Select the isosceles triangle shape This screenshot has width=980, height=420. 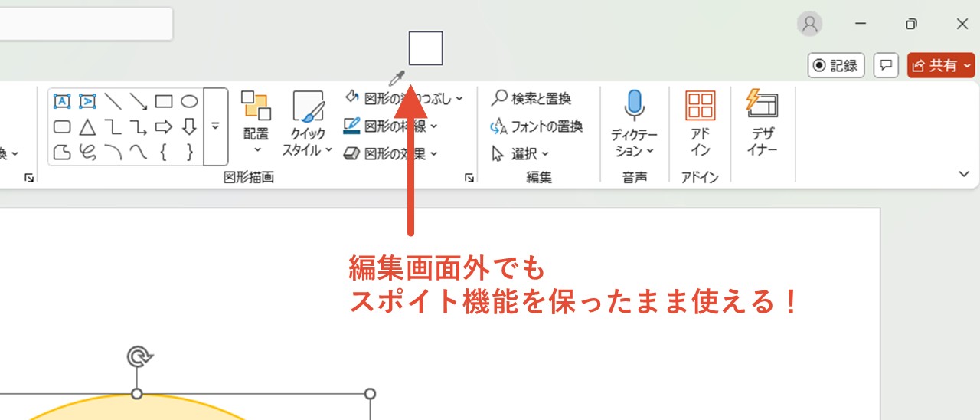tap(87, 126)
